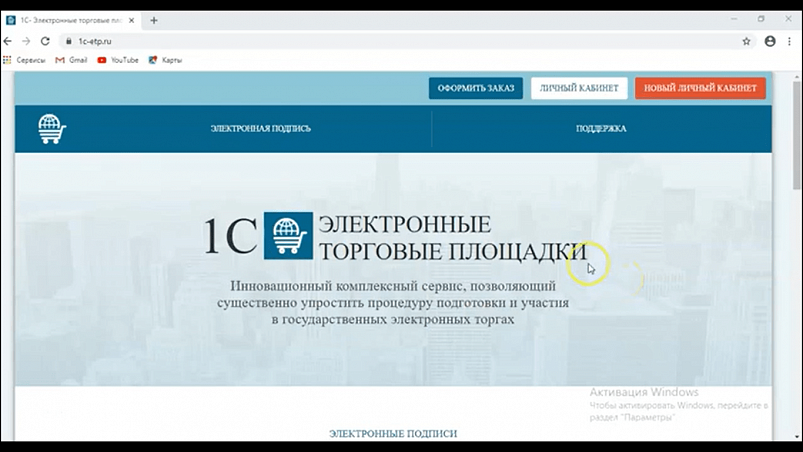Open a new tab with plus button
803x452 pixels.
coord(154,20)
